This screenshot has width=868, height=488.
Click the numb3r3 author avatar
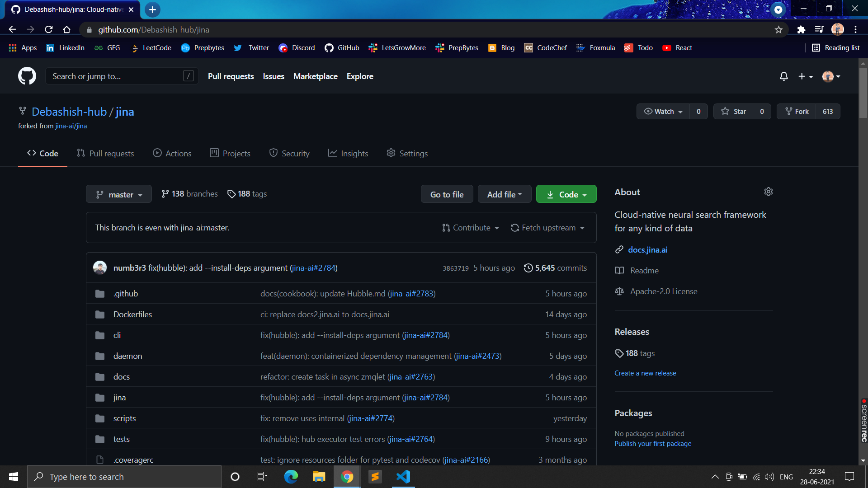pos(100,268)
